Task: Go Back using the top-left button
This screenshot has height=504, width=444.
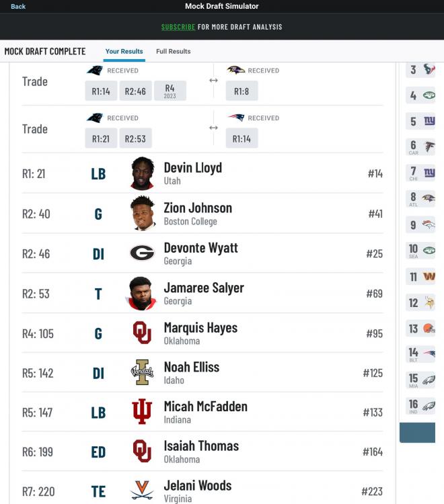Action: tap(18, 6)
